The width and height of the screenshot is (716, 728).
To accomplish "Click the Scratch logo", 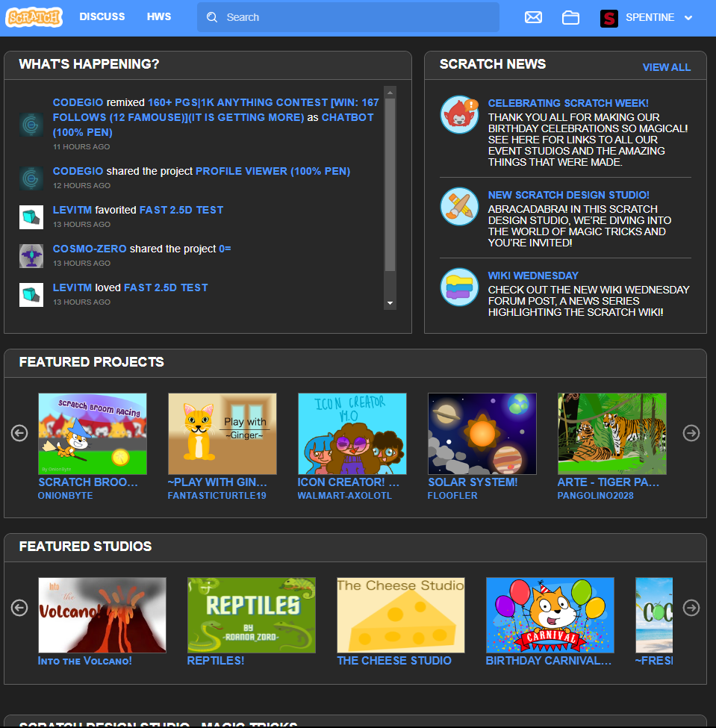I will click(x=34, y=17).
